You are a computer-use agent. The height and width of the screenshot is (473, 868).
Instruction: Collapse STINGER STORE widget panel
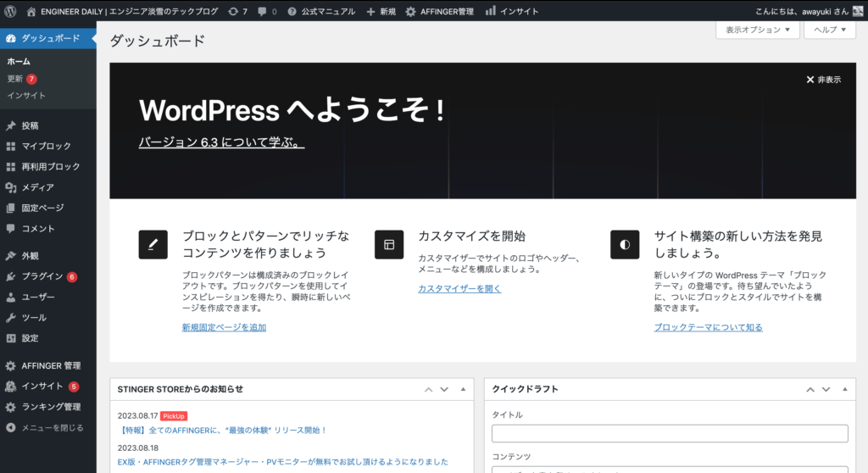coord(464,389)
